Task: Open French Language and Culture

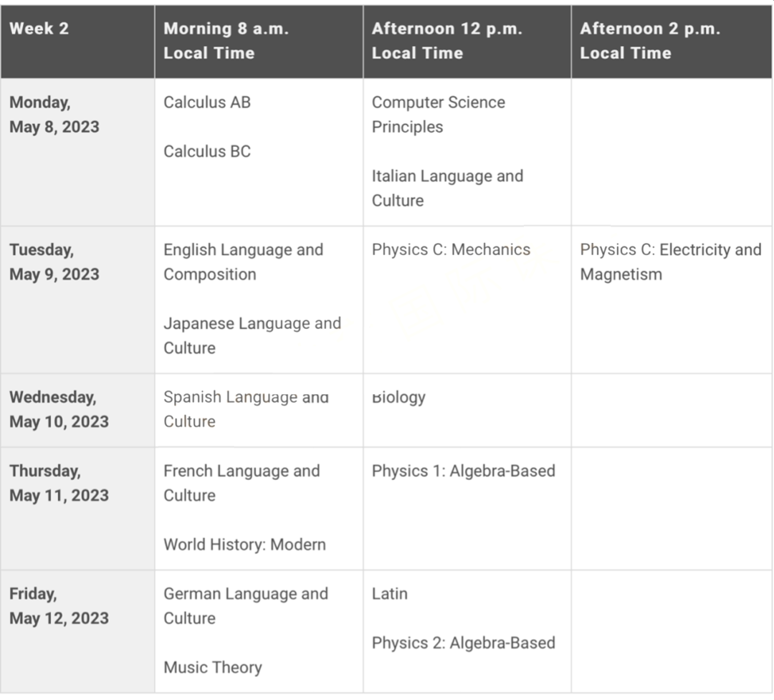Action: pyautogui.click(x=242, y=483)
